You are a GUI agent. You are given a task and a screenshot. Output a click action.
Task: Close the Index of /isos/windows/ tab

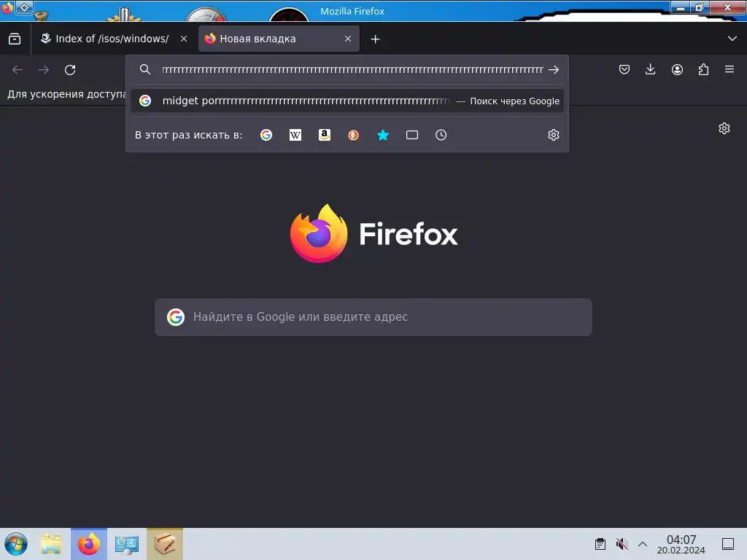point(184,39)
